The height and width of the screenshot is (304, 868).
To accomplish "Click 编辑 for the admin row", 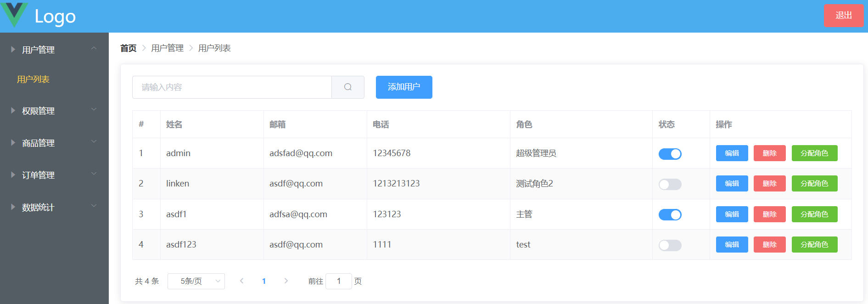I will click(732, 153).
